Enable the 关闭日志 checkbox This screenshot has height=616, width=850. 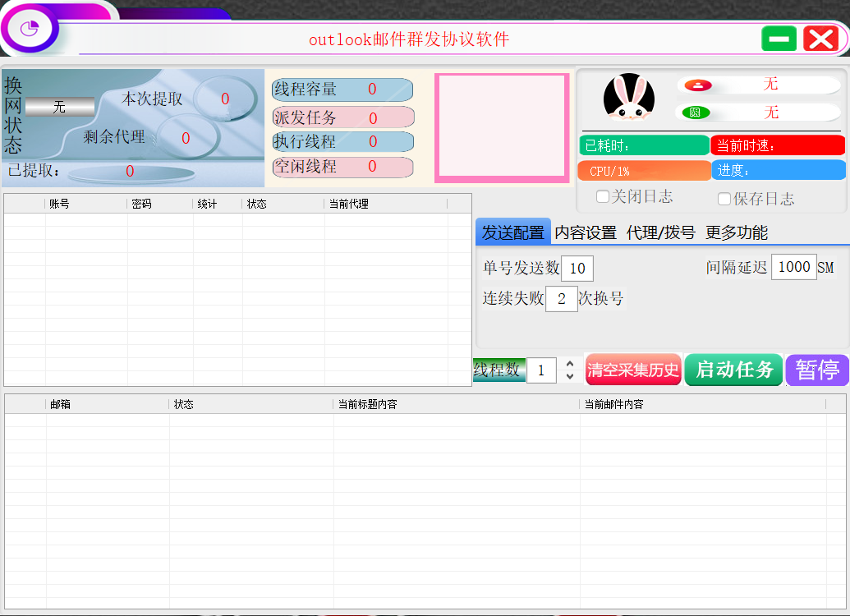[x=603, y=197]
